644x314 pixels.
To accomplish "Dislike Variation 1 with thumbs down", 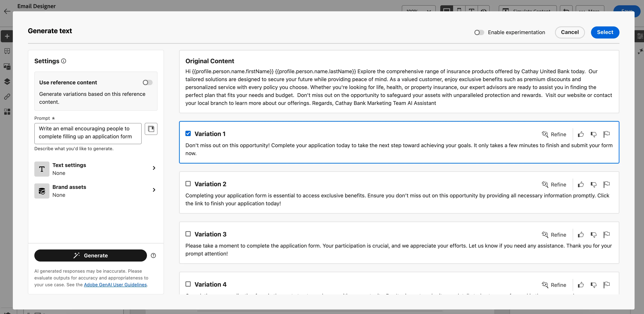I will point(593,135).
